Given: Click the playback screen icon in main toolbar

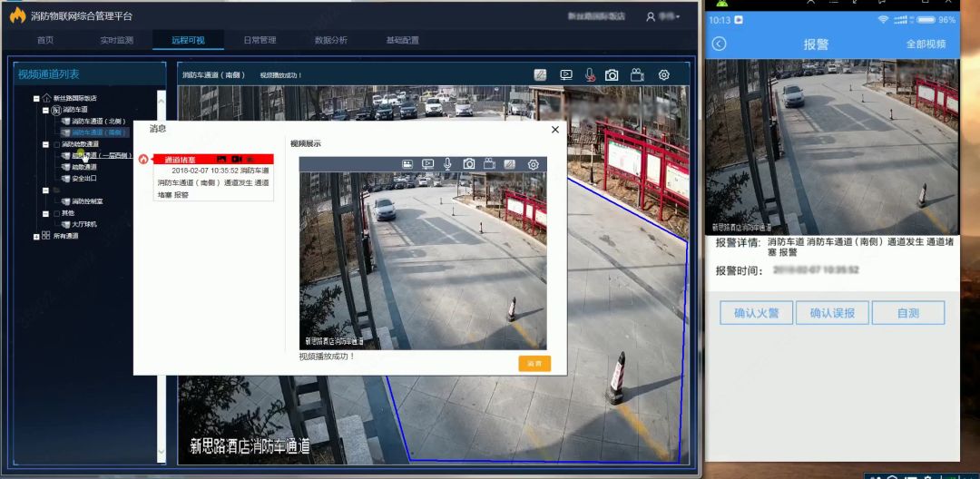Looking at the screenshot, I should (566, 75).
